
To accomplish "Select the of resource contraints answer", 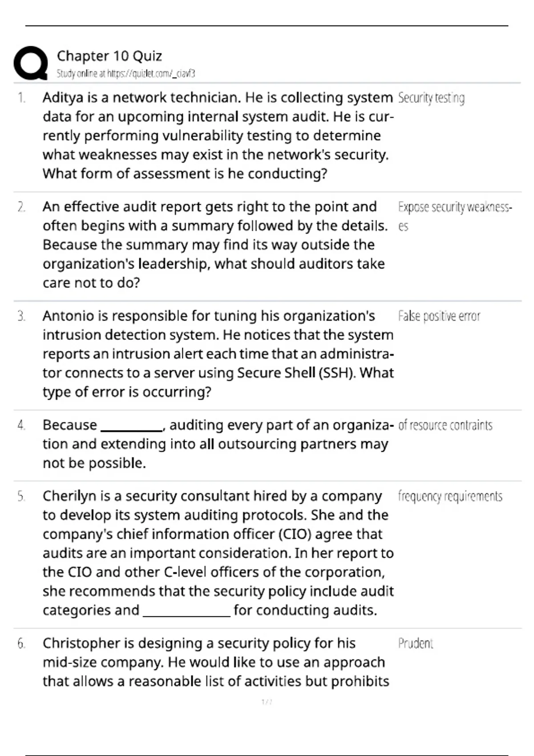I will pyautogui.click(x=445, y=426).
